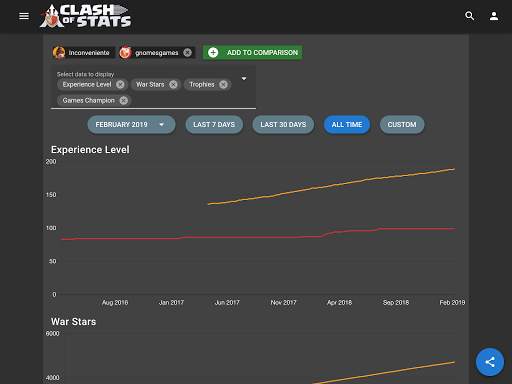Click the 4000 value on War Stars axis
512x384 pixels.
click(52, 378)
